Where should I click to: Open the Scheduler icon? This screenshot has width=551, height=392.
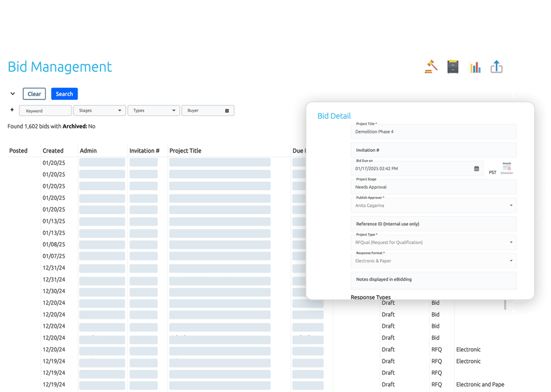point(507,168)
